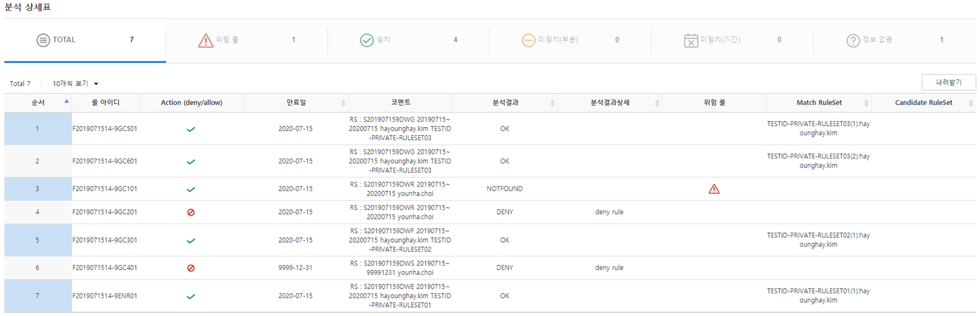Select the TOTAL tab
Image resolution: width=980 pixels, height=316 pixels.
coord(85,40)
